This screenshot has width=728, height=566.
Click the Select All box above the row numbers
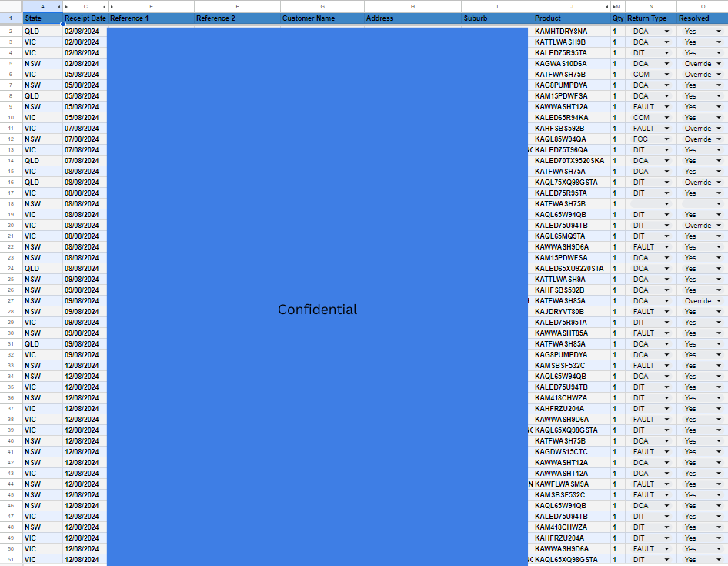pyautogui.click(x=9, y=5)
